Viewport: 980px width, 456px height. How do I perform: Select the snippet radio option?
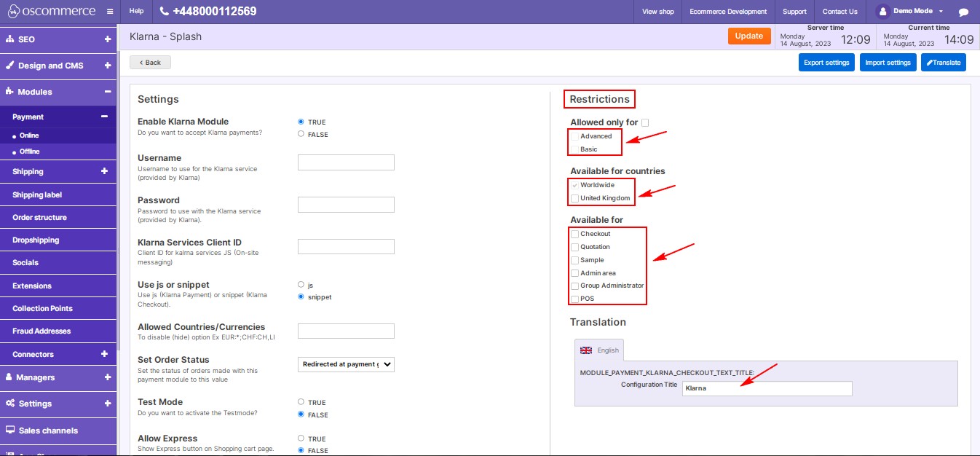pos(301,296)
